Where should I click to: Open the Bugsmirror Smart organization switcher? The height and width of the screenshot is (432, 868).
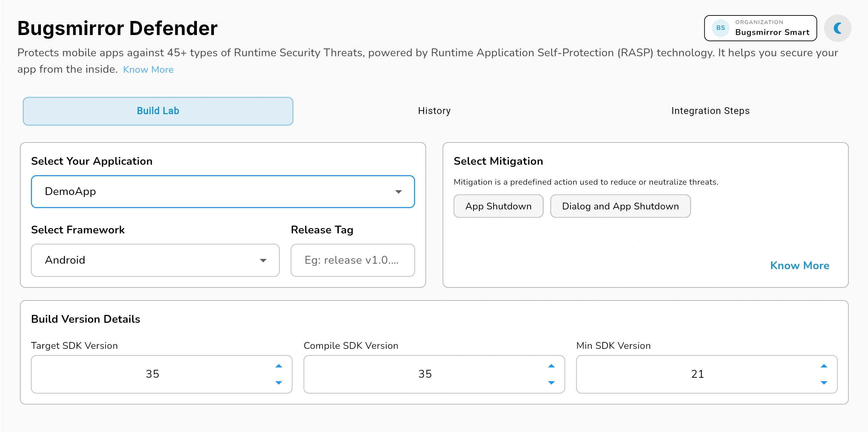tap(760, 28)
